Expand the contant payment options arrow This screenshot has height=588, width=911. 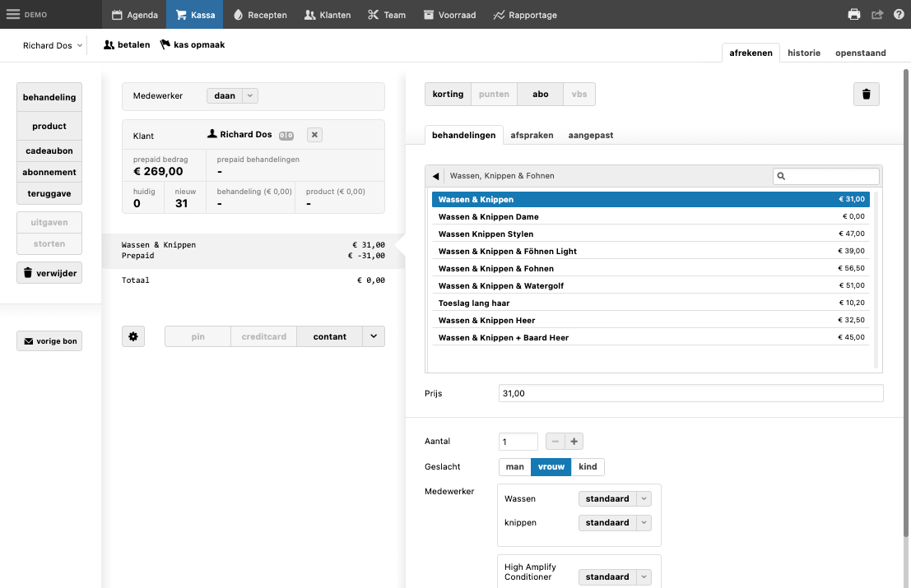pyautogui.click(x=374, y=336)
